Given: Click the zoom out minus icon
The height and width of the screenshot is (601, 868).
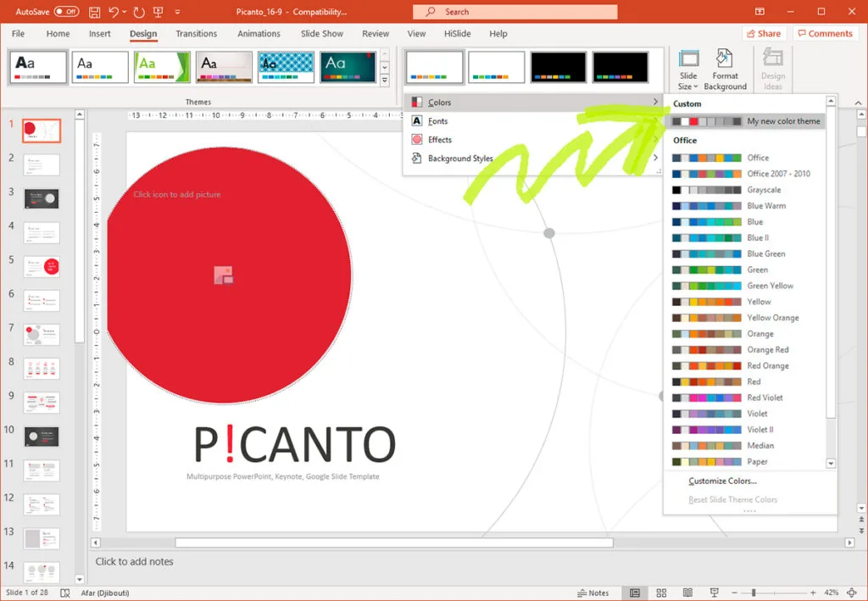Looking at the screenshot, I should click(734, 593).
